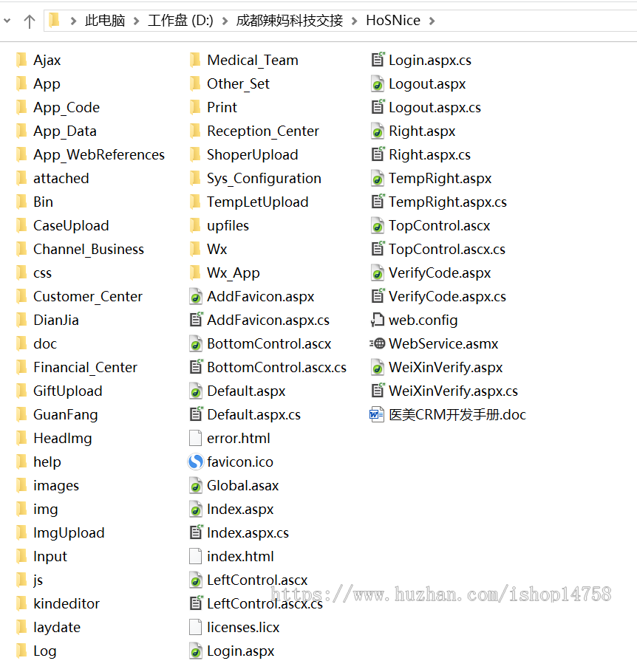The image size is (637, 672).
Task: Select the favicon.ico file icon
Action: (196, 462)
